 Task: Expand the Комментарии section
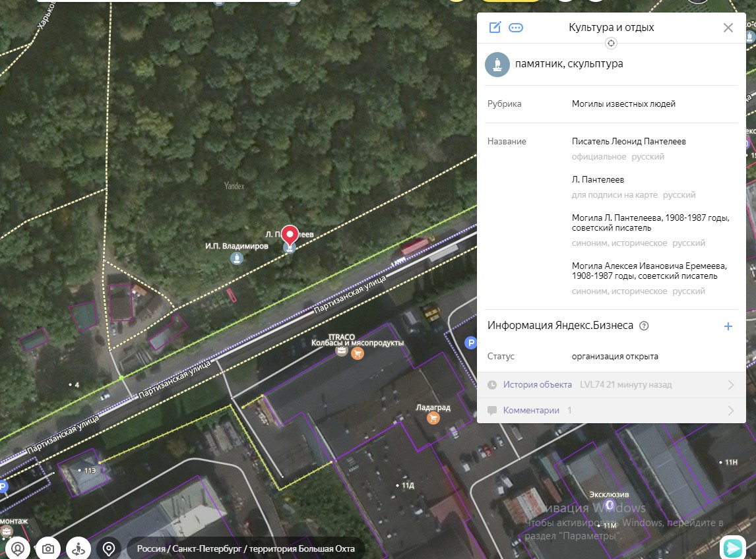tap(730, 411)
